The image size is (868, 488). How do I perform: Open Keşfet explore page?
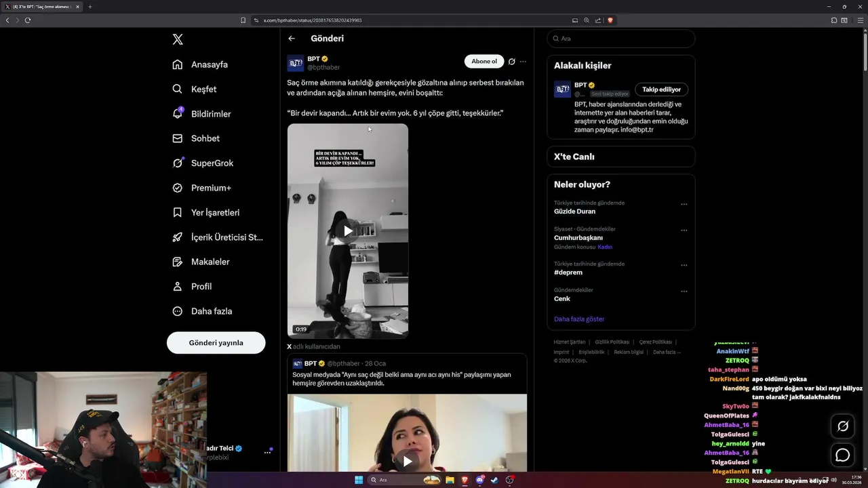point(195,89)
